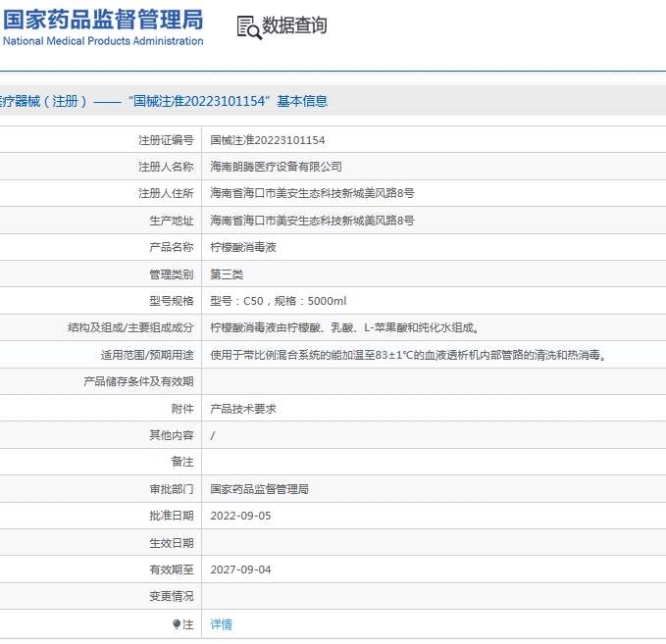
Task: Click the 数据查询 header text
Action: [294, 25]
